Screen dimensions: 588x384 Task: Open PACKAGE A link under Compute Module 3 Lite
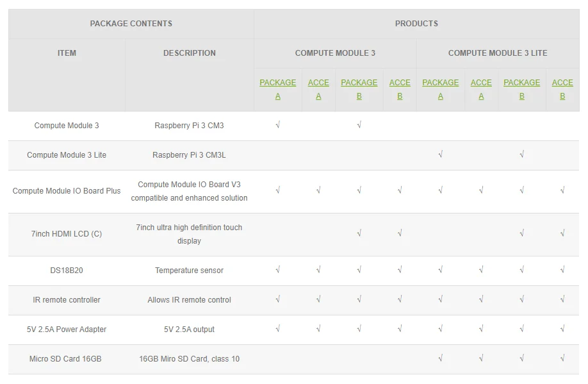[440, 89]
